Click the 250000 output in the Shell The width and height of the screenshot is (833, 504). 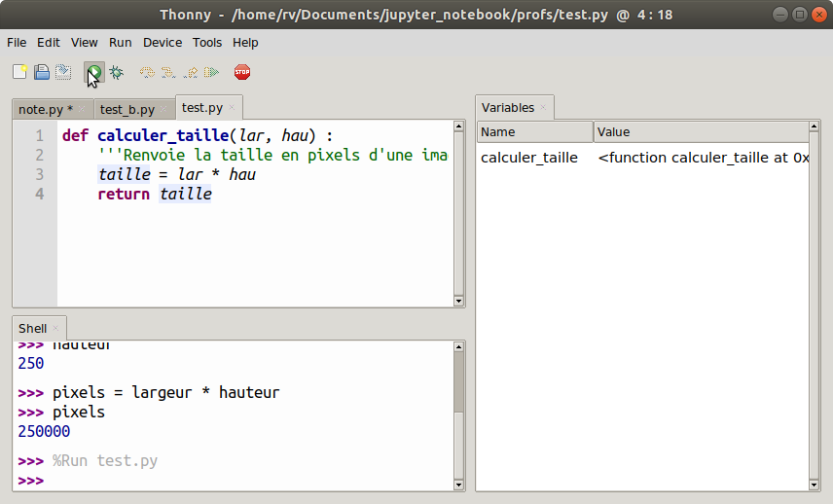(x=44, y=431)
